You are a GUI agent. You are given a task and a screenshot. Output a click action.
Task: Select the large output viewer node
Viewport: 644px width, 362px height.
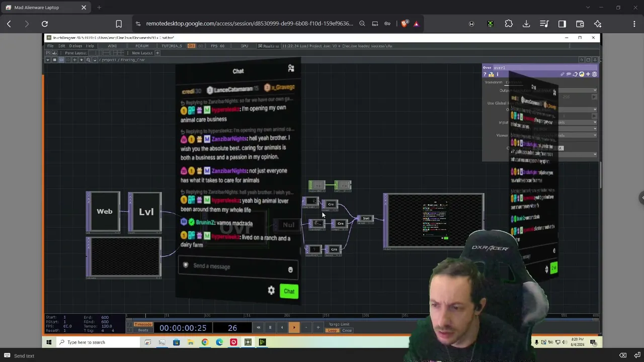434,221
